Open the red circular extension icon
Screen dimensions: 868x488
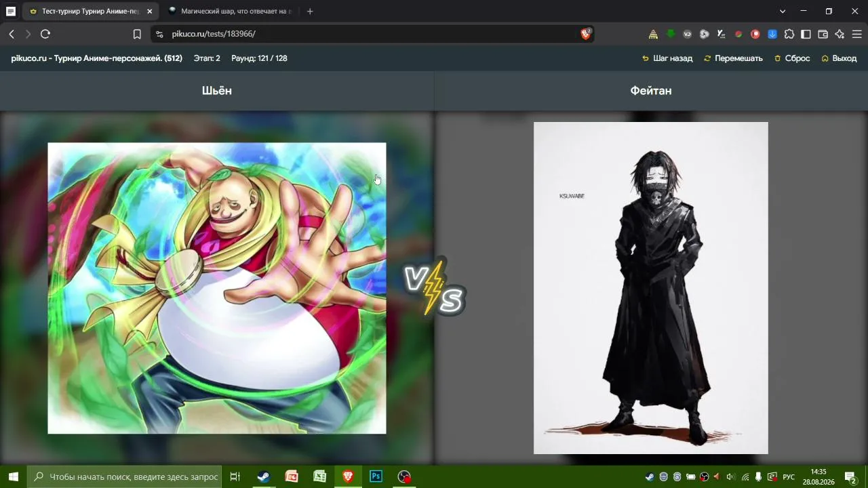click(x=755, y=34)
